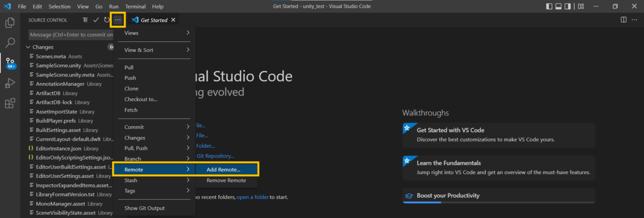Select LibraryFormatVersion.txt in Changes

tap(67, 194)
